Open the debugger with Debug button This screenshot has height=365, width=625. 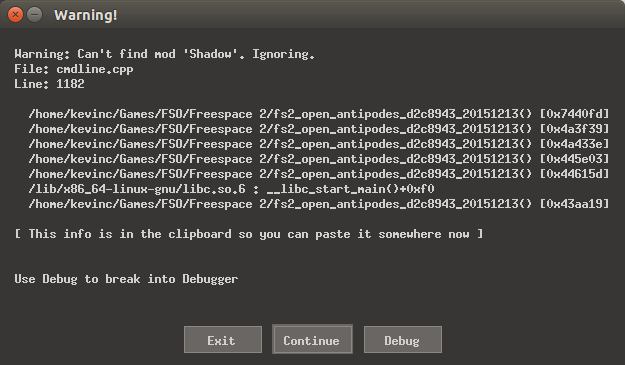tap(403, 339)
